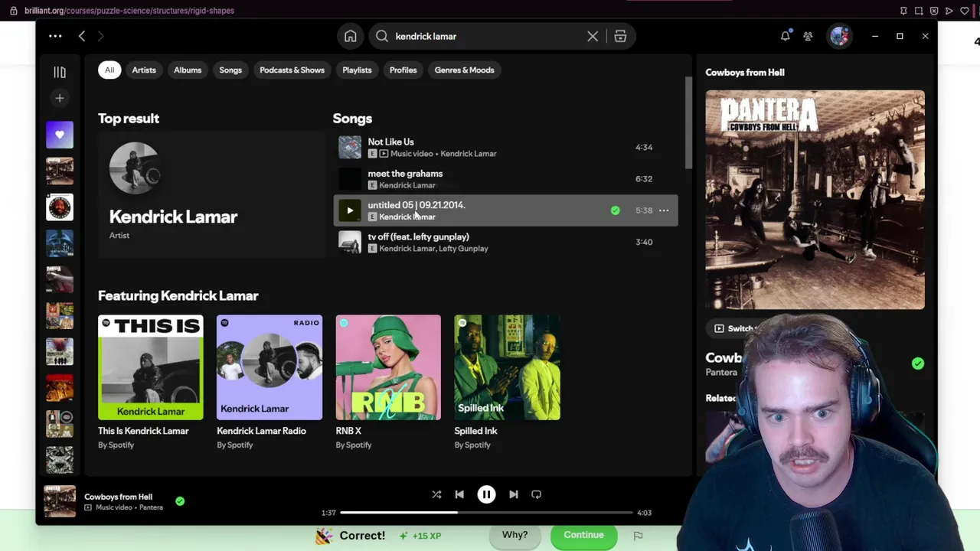Toggle green checkmark in Now Playing panel
The image size is (980, 551).
click(918, 364)
